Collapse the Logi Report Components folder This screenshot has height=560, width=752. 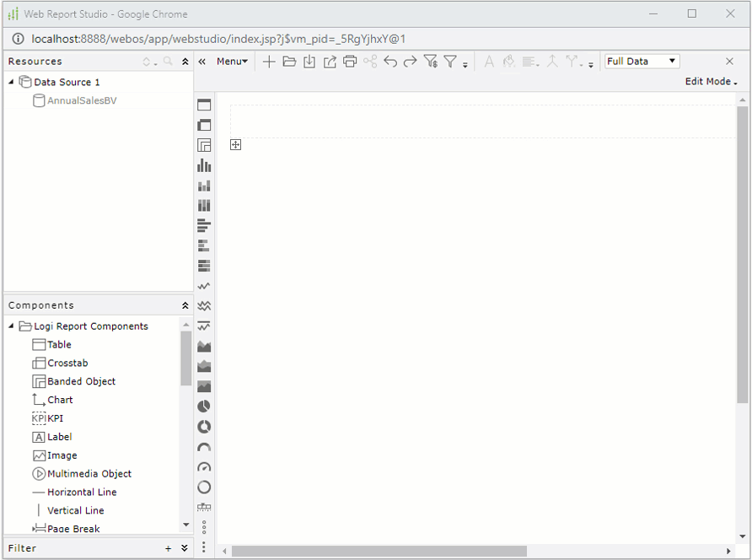(x=10, y=326)
